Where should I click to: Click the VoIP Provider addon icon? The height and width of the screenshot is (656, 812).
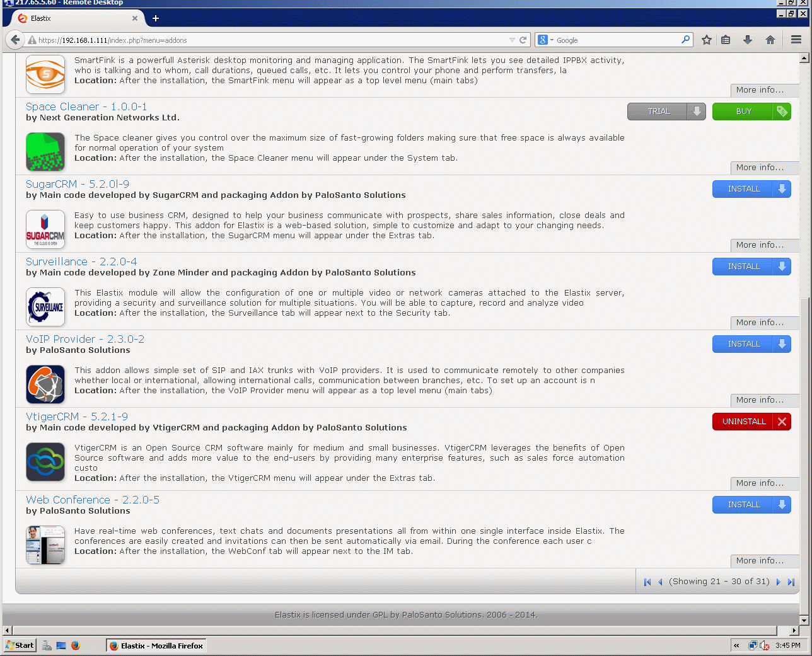pos(45,384)
